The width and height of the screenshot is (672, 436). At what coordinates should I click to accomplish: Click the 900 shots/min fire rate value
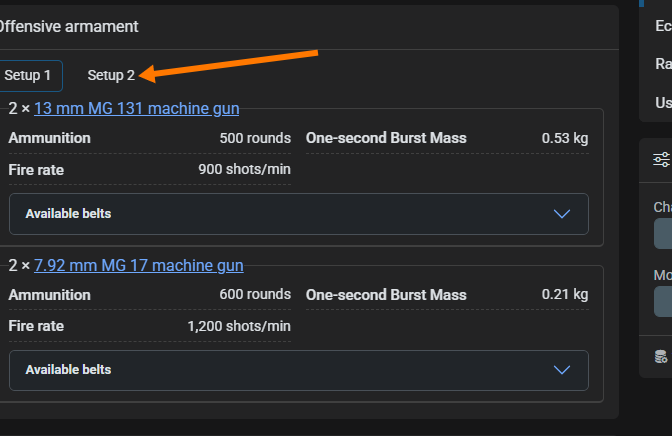tap(244, 169)
